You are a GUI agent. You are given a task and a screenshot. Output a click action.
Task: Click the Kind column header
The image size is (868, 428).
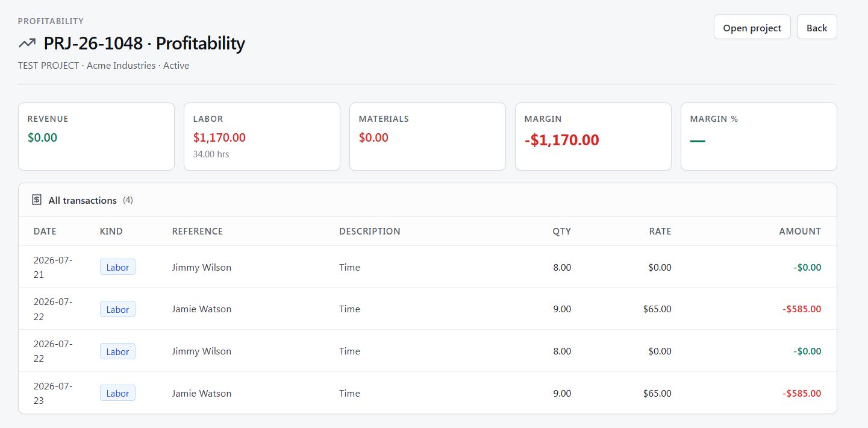click(111, 231)
